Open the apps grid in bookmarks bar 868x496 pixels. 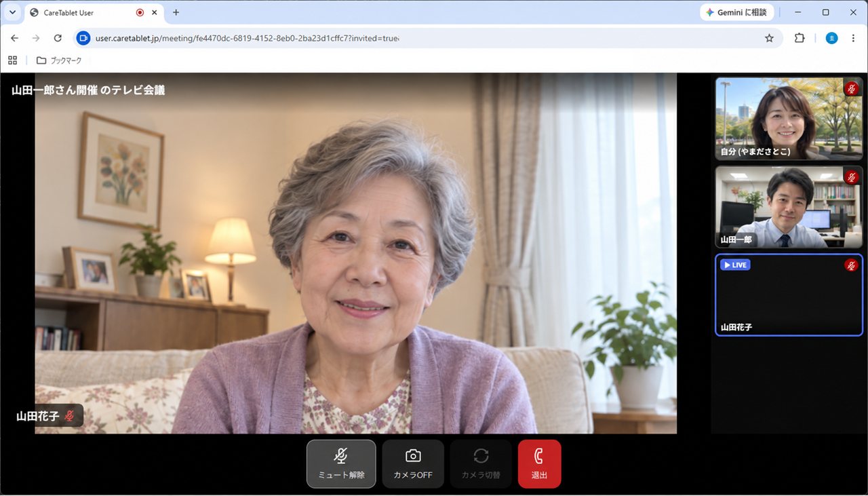pos(13,60)
